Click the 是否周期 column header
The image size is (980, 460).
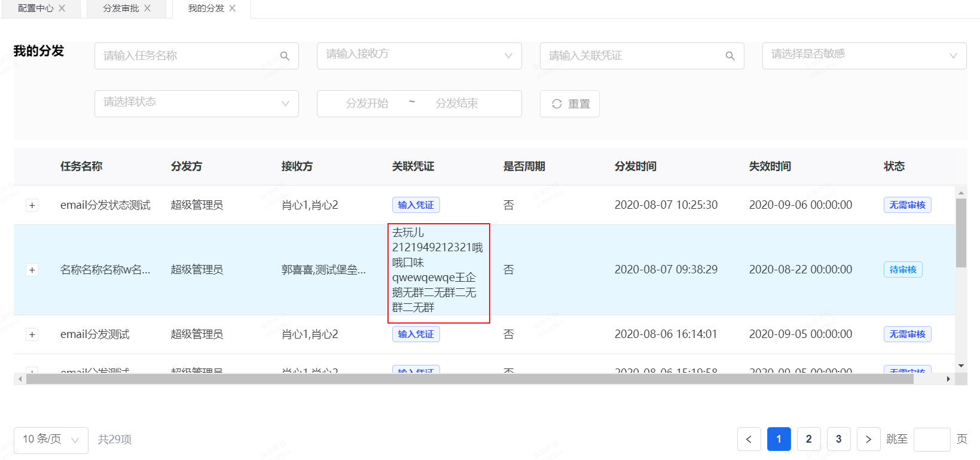coord(524,166)
